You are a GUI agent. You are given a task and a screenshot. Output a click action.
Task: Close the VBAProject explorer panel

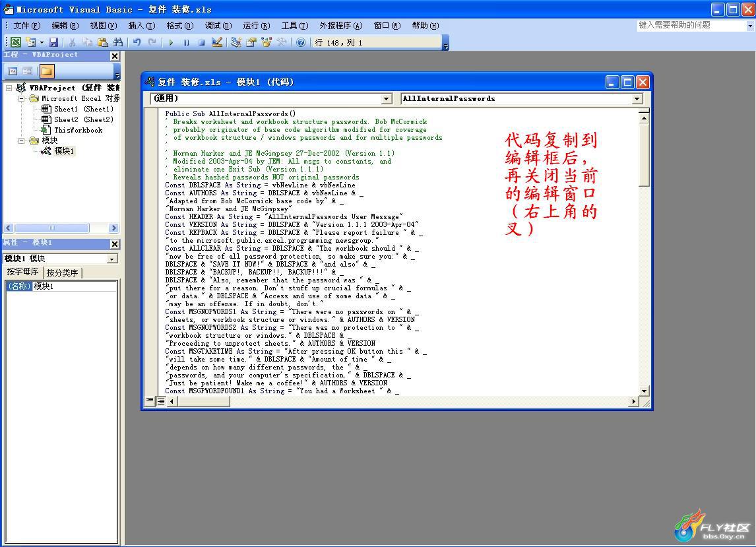pos(115,56)
